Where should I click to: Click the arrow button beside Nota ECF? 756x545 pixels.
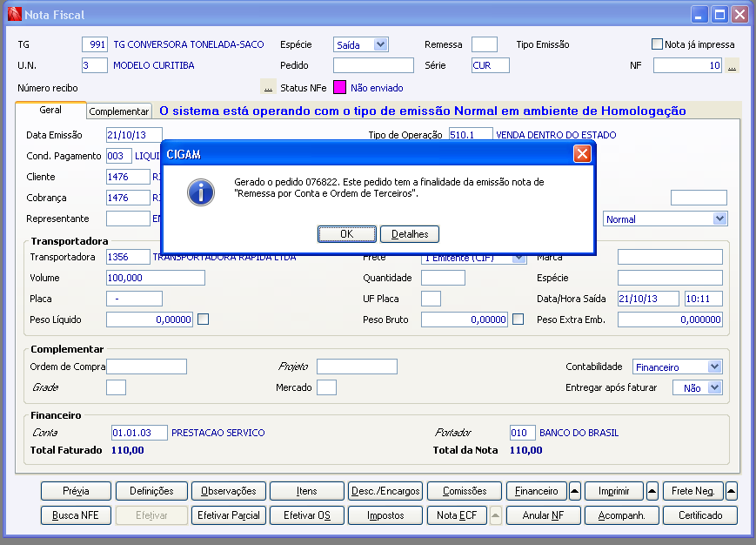(495, 515)
